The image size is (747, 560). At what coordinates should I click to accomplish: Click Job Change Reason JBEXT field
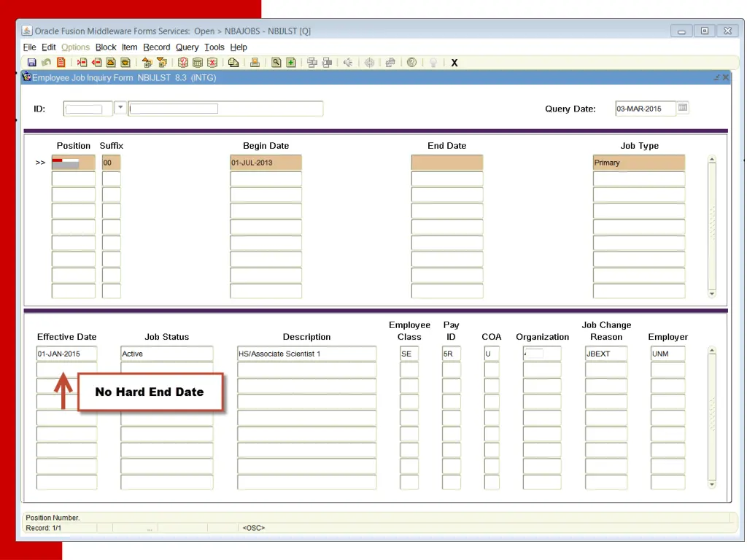click(x=606, y=354)
